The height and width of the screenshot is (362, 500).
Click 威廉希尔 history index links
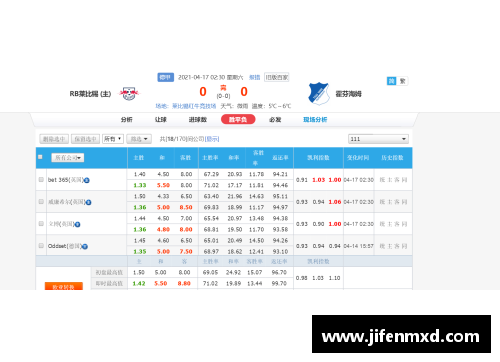(x=393, y=202)
